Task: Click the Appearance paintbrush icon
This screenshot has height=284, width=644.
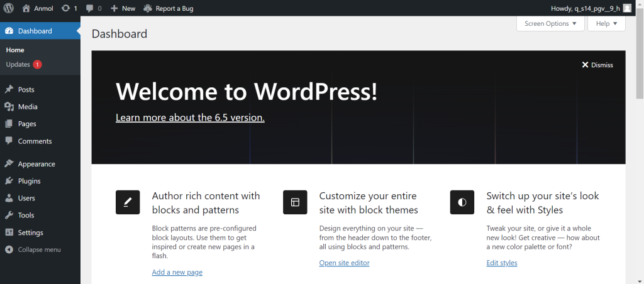Action: pos(9,164)
